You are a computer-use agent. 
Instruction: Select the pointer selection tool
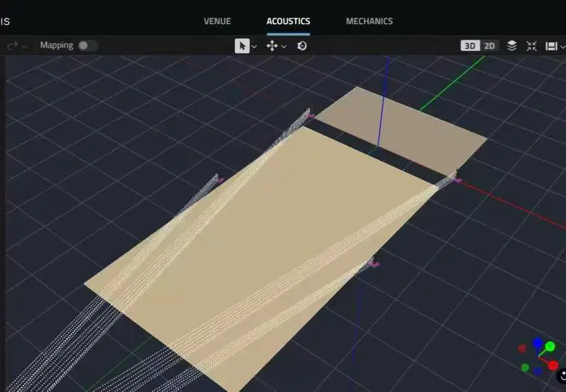click(x=242, y=46)
